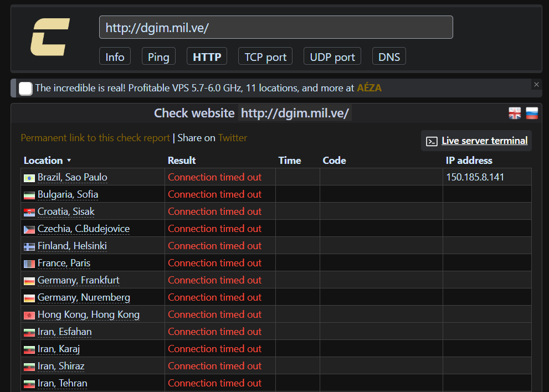Open the Iran, Shiraz node
Screen dimensions: 549x392
pos(61,366)
